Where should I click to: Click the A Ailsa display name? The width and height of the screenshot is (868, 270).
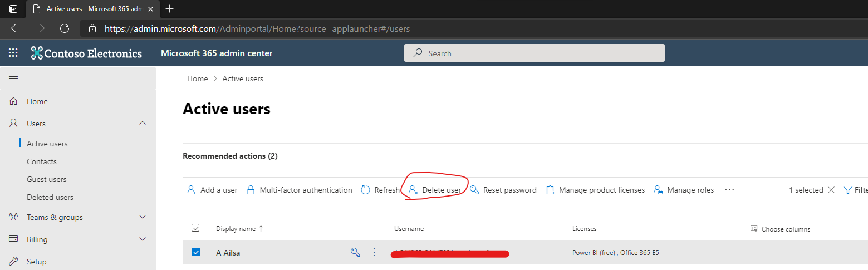[228, 253]
